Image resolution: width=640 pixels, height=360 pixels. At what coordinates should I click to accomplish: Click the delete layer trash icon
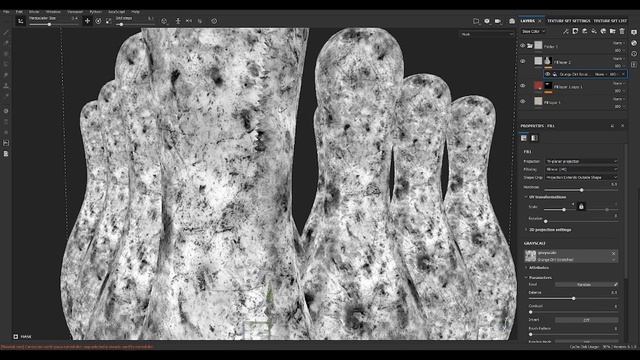[622, 31]
